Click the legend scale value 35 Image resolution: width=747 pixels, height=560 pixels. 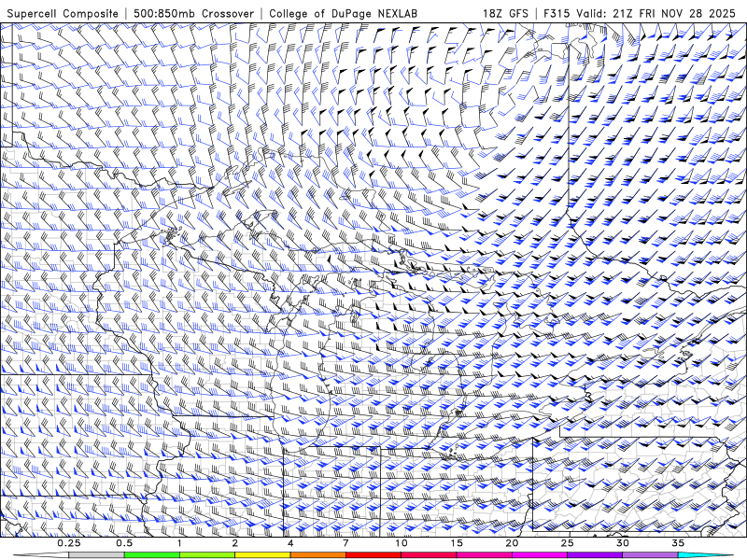(x=678, y=543)
